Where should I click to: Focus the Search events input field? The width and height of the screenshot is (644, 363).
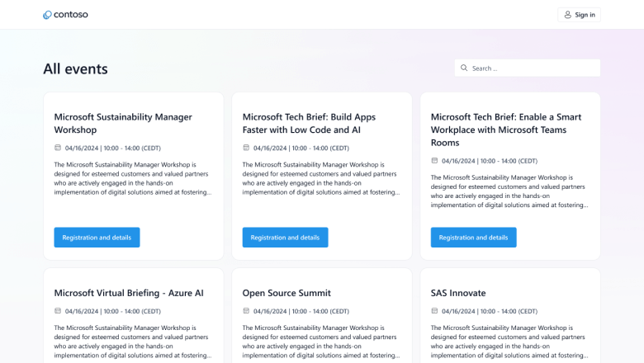[x=533, y=68]
